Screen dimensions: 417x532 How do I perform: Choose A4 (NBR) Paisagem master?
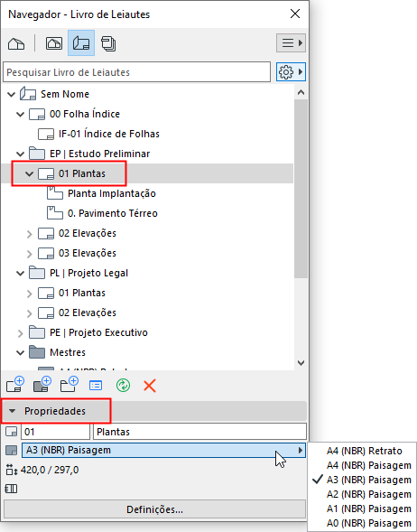(369, 465)
